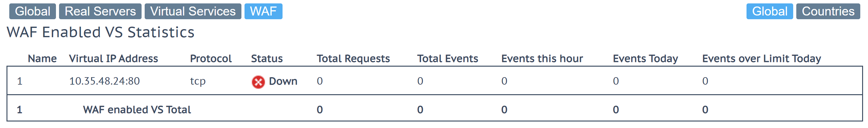The width and height of the screenshot is (868, 128).
Task: Click the Events over Limit Today header
Action: (762, 59)
